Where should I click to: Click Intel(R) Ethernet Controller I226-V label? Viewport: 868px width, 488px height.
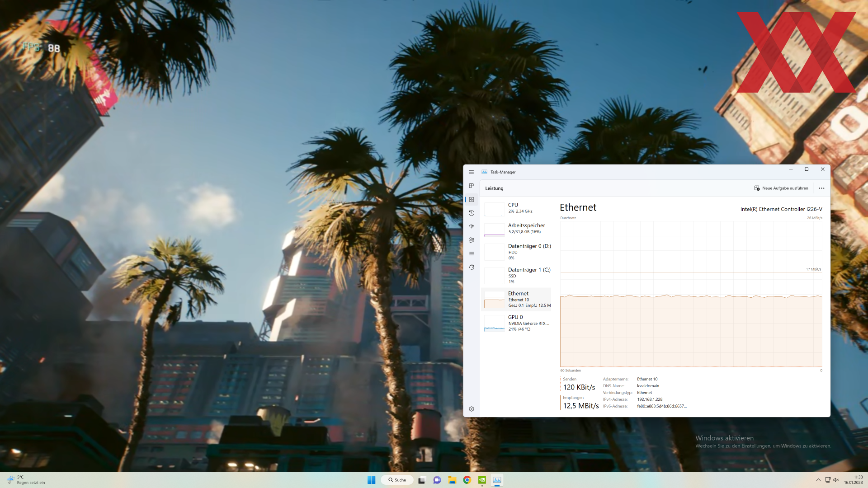point(781,209)
